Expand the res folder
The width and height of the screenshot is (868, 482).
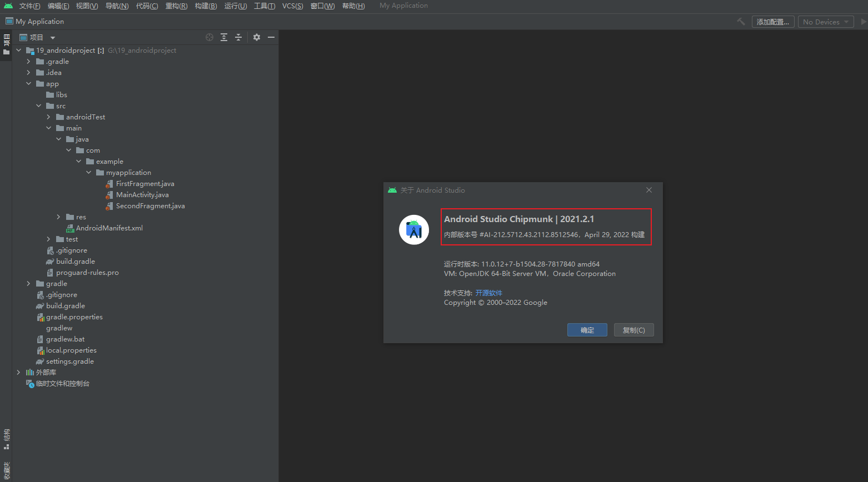click(59, 217)
